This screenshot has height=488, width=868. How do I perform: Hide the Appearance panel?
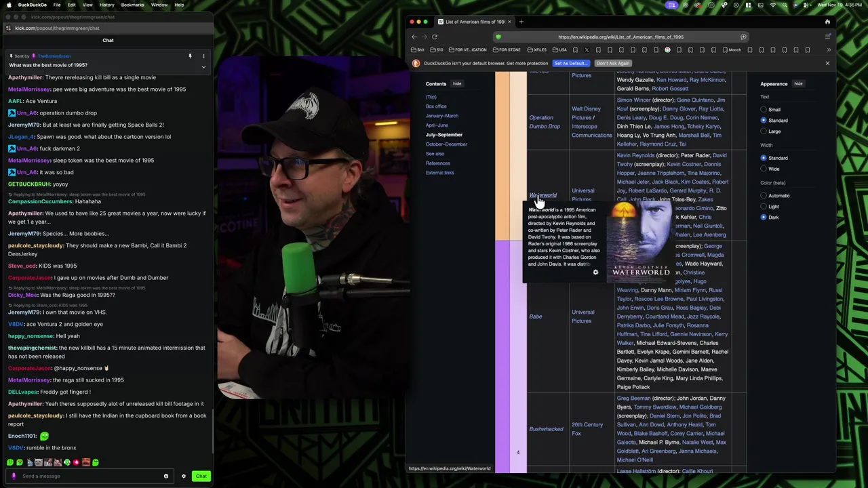click(798, 84)
